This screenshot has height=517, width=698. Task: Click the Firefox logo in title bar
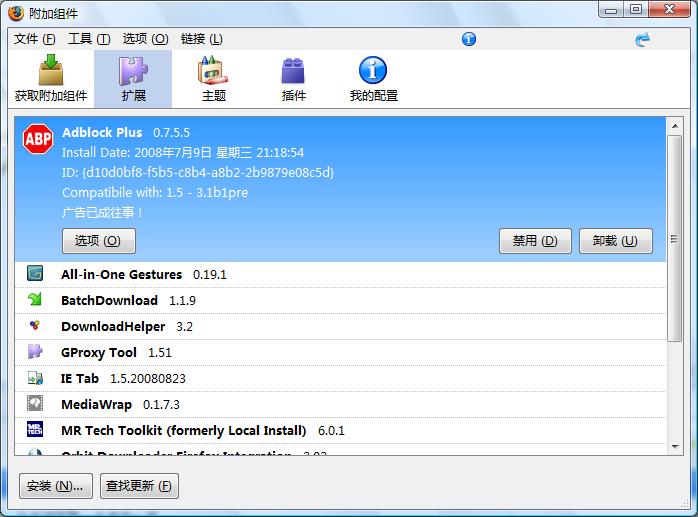(x=16, y=13)
